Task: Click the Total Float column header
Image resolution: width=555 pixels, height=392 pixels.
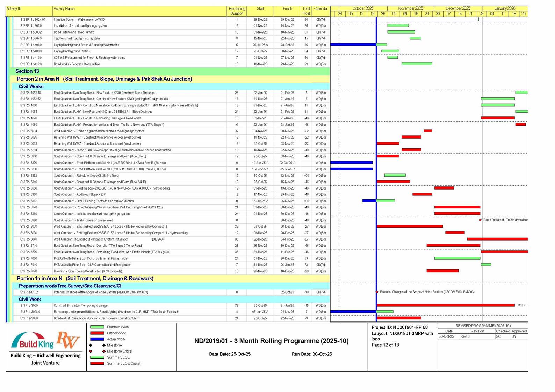Action: click(306, 11)
